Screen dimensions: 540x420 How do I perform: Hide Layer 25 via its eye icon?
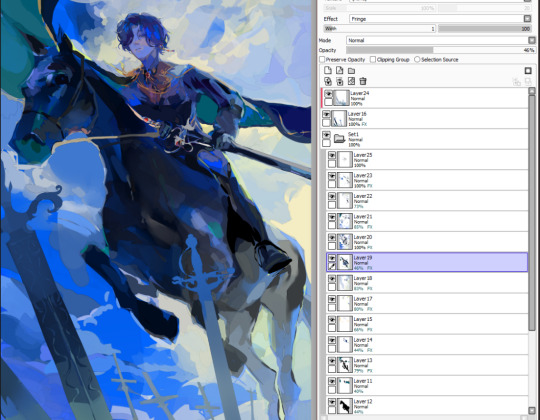click(332, 155)
